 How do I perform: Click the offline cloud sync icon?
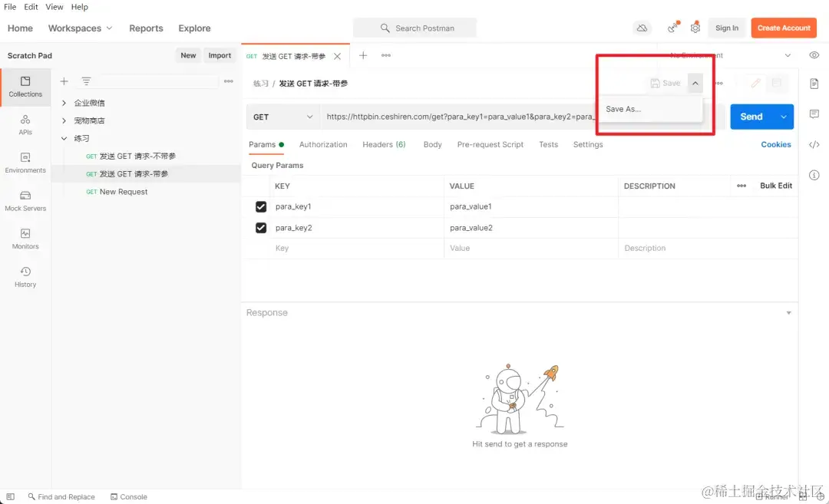(642, 28)
